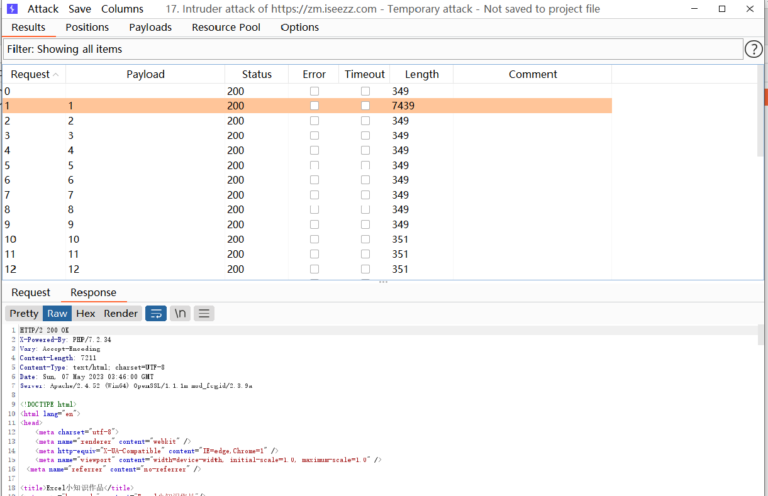The height and width of the screenshot is (496, 768).
Task: Select the Render view button
Action: (x=121, y=313)
